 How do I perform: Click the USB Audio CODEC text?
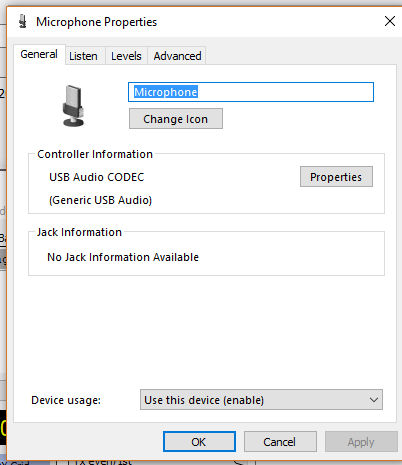click(x=97, y=177)
